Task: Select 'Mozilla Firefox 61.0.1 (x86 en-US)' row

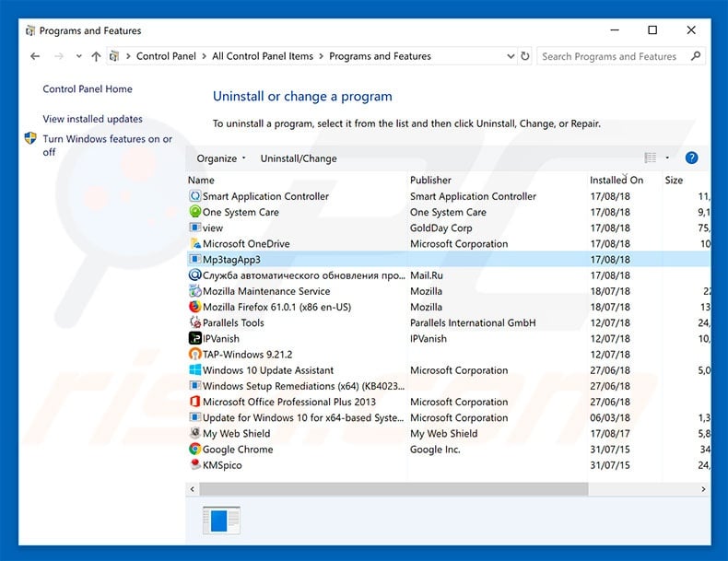Action: click(448, 307)
